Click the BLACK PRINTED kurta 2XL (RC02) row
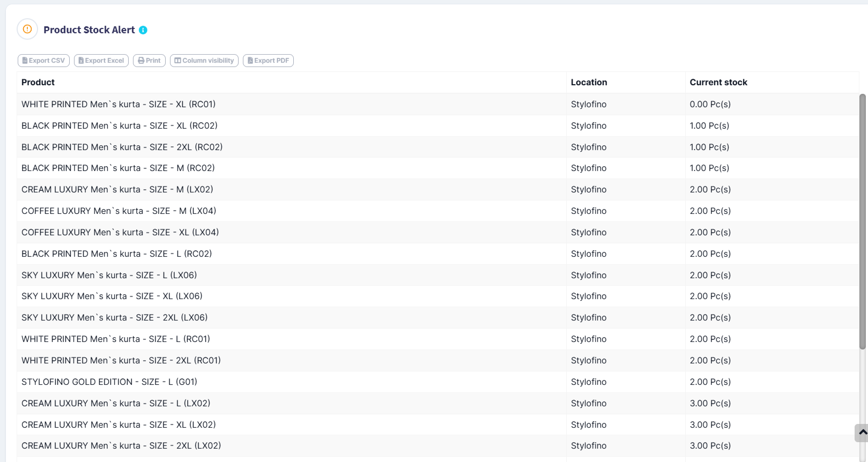This screenshot has height=462, width=868. pyautogui.click(x=122, y=147)
